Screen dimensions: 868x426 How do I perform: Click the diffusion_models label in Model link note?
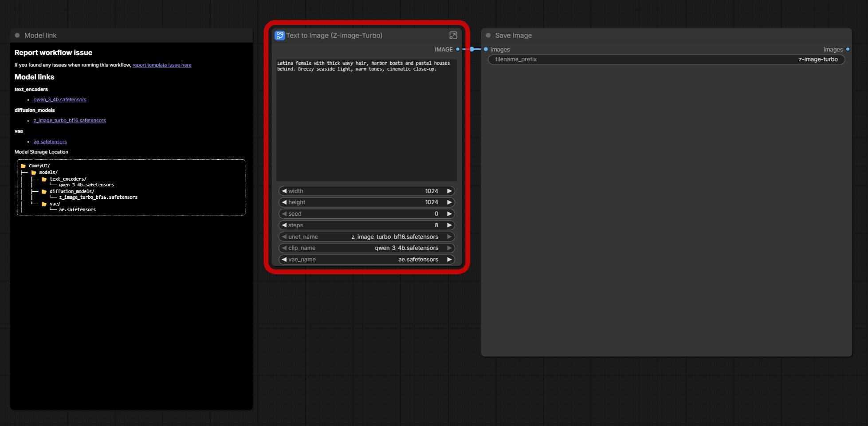35,110
